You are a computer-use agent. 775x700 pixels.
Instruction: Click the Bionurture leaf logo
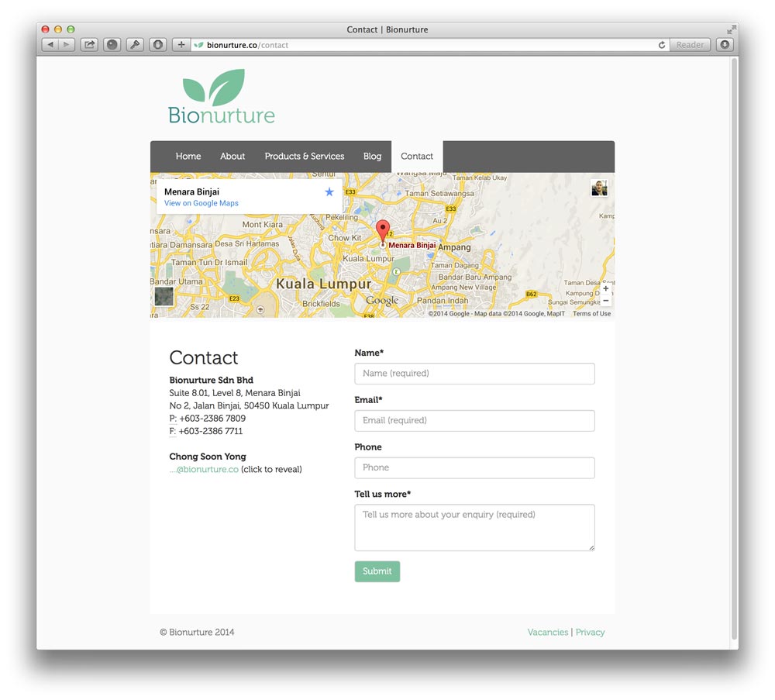(x=222, y=96)
